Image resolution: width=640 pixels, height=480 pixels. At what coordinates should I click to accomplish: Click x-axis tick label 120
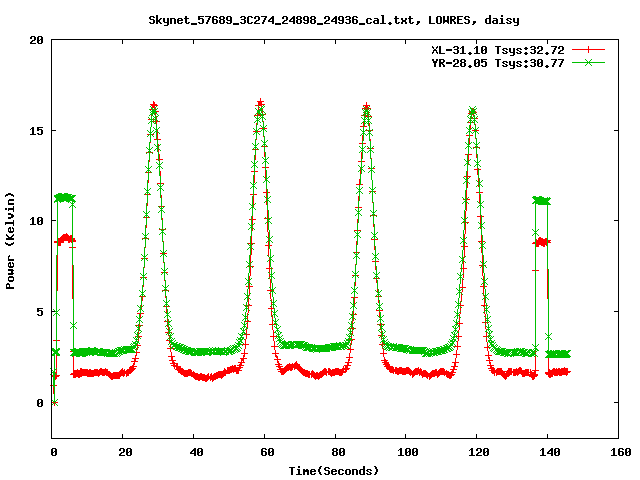click(479, 452)
